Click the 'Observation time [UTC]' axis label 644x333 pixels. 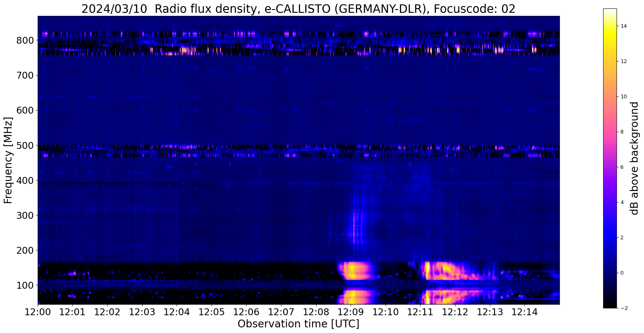(298, 324)
